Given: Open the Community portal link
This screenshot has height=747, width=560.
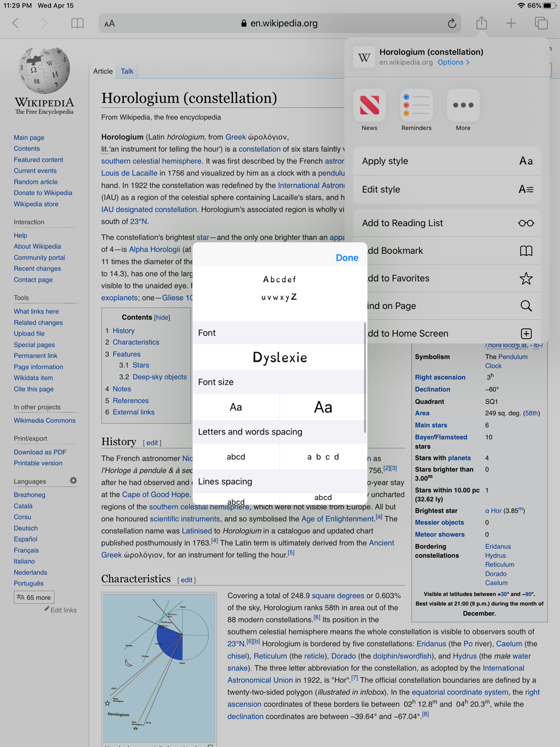Looking at the screenshot, I should [x=40, y=258].
